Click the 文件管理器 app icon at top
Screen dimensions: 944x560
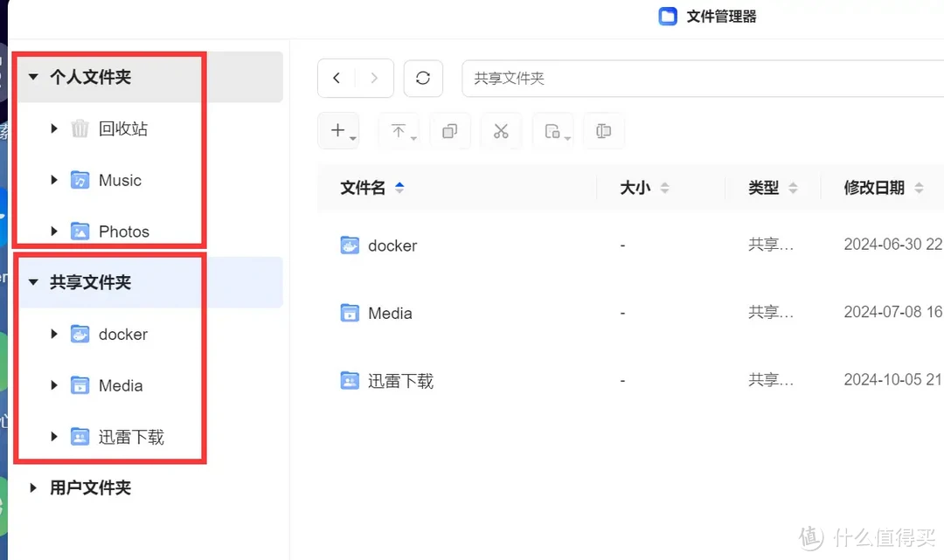coord(667,16)
